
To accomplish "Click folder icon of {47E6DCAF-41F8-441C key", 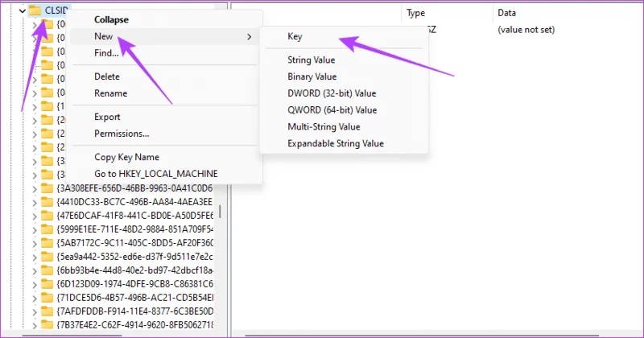I will [x=47, y=216].
